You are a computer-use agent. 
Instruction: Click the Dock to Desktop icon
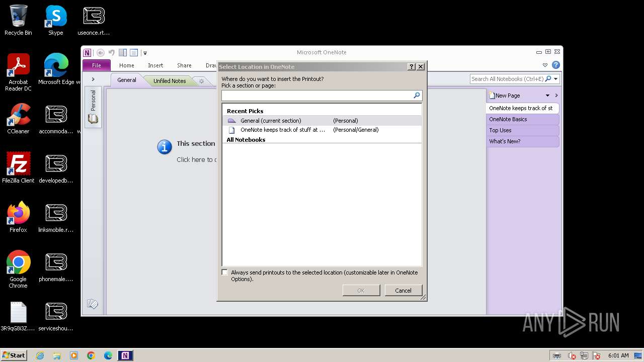123,52
